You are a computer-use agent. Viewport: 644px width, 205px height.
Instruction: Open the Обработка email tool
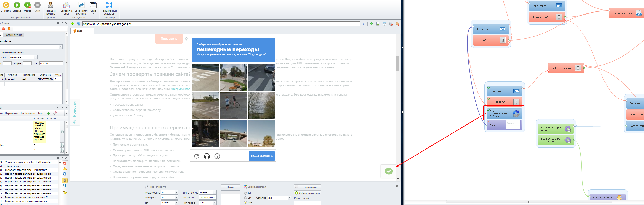66,8
